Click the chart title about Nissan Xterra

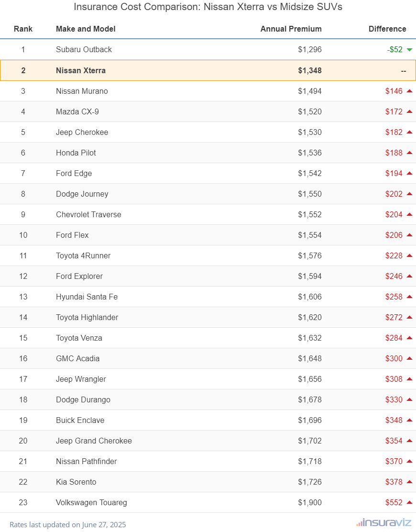(x=208, y=7)
